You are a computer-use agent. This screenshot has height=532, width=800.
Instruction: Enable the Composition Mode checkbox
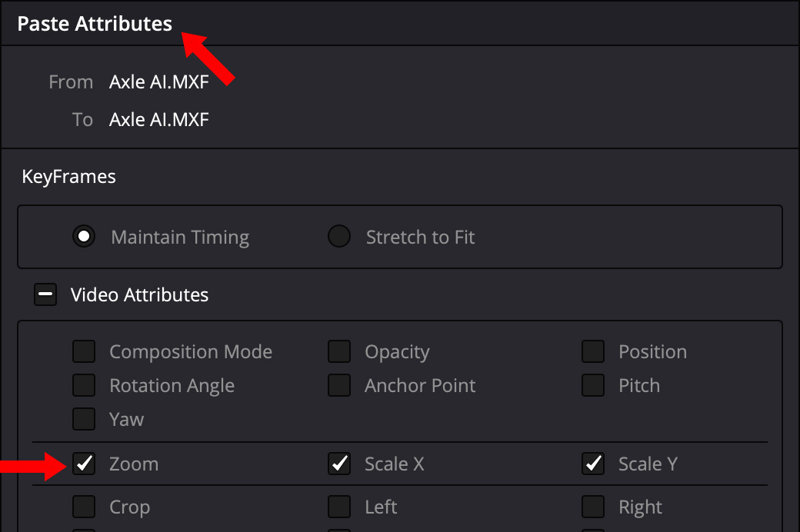(x=84, y=352)
